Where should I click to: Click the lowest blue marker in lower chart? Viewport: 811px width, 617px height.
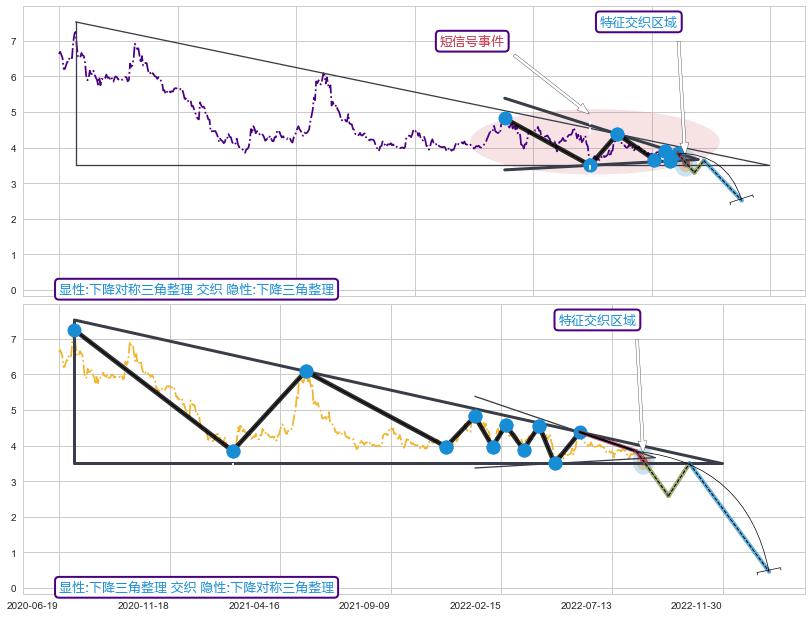pos(555,463)
